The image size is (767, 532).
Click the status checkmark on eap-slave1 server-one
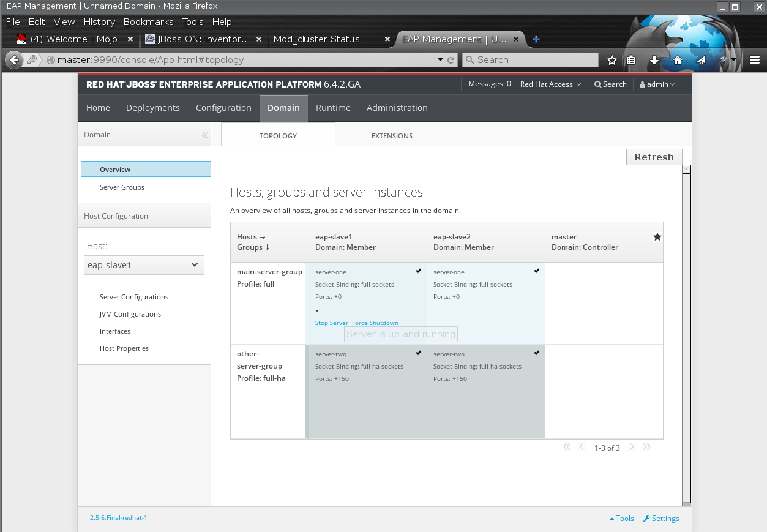[419, 271]
